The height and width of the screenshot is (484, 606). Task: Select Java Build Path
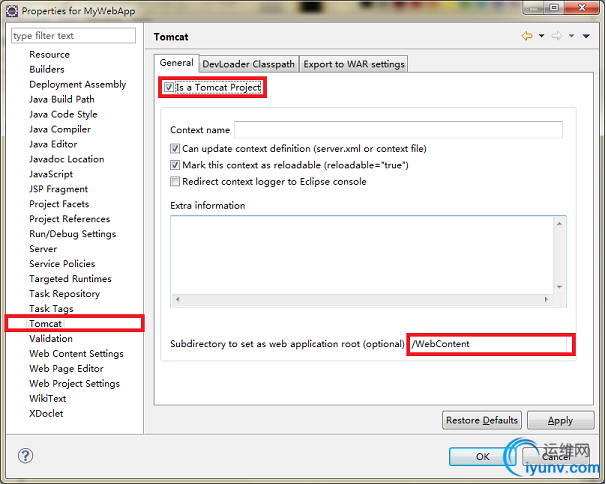(x=62, y=99)
